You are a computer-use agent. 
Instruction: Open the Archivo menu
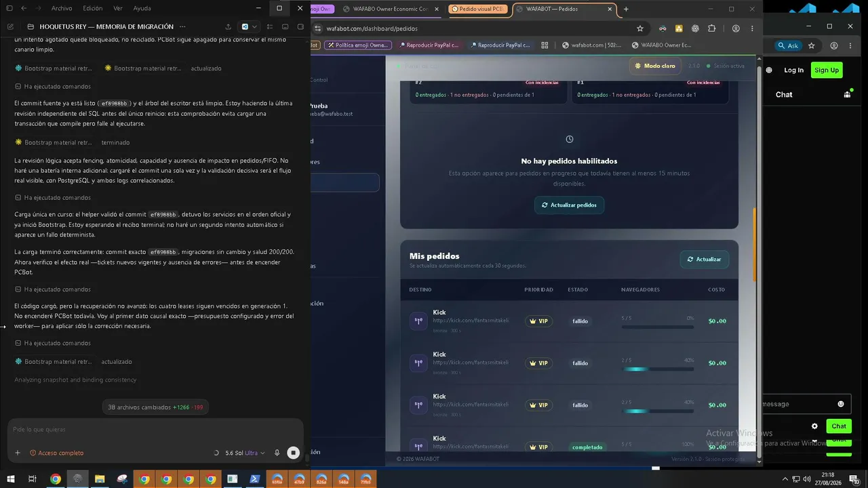click(62, 8)
